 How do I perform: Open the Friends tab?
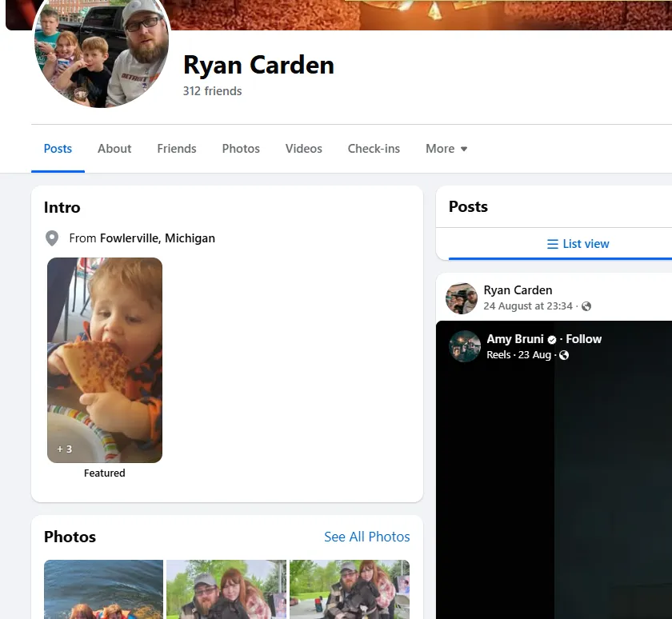point(177,149)
